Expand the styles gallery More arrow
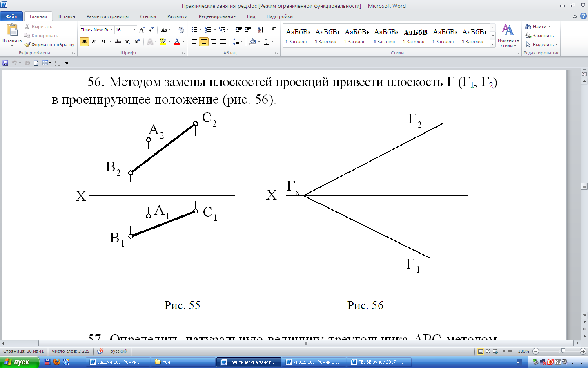The image size is (588, 368). coord(493,44)
